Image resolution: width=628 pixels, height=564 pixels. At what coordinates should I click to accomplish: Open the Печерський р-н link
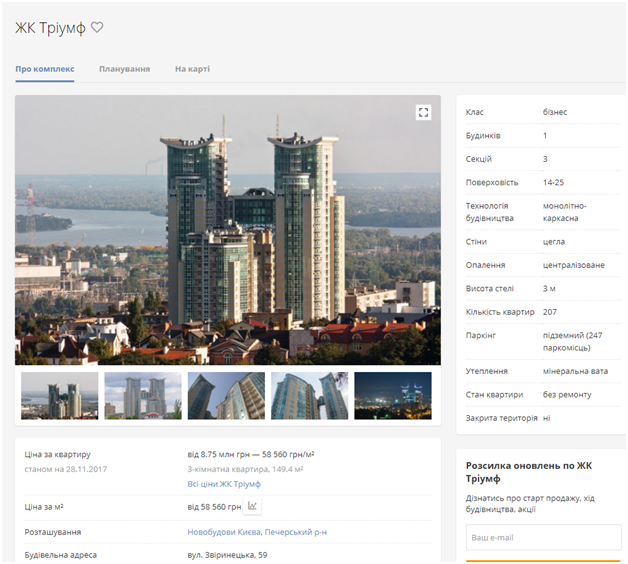[296, 532]
